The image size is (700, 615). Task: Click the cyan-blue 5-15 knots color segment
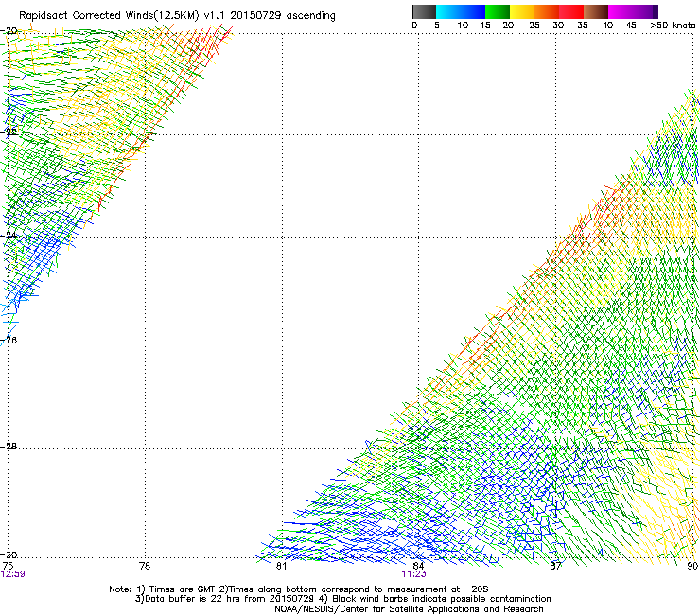(x=461, y=11)
